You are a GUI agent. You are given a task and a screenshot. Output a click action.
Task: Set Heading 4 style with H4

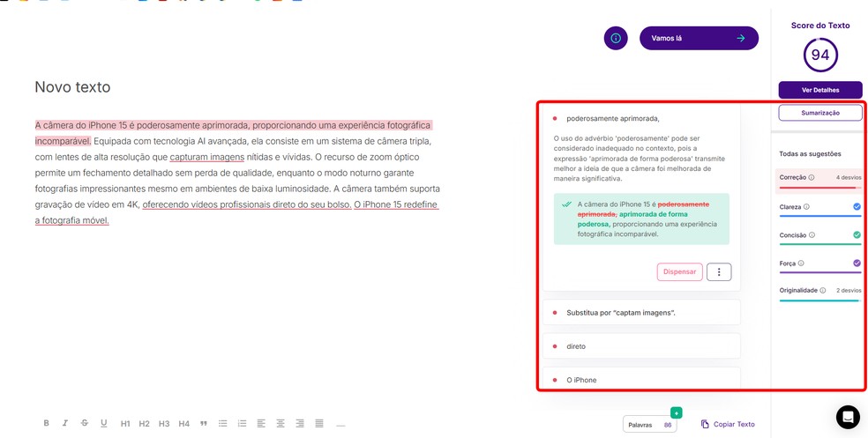[183, 424]
